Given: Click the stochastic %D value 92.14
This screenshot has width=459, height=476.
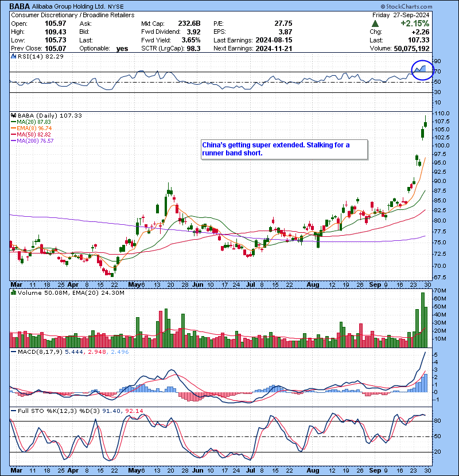Looking at the screenshot, I should point(134,411).
